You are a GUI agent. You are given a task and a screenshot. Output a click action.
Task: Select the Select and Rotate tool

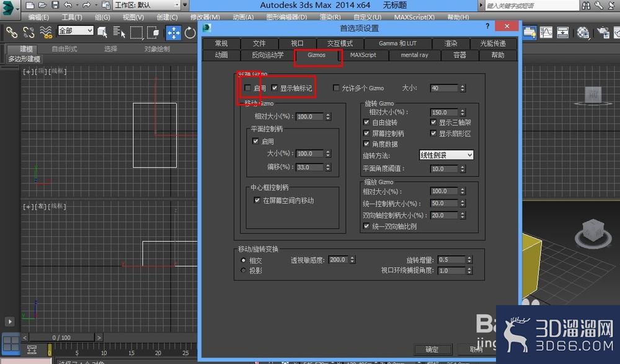click(190, 32)
